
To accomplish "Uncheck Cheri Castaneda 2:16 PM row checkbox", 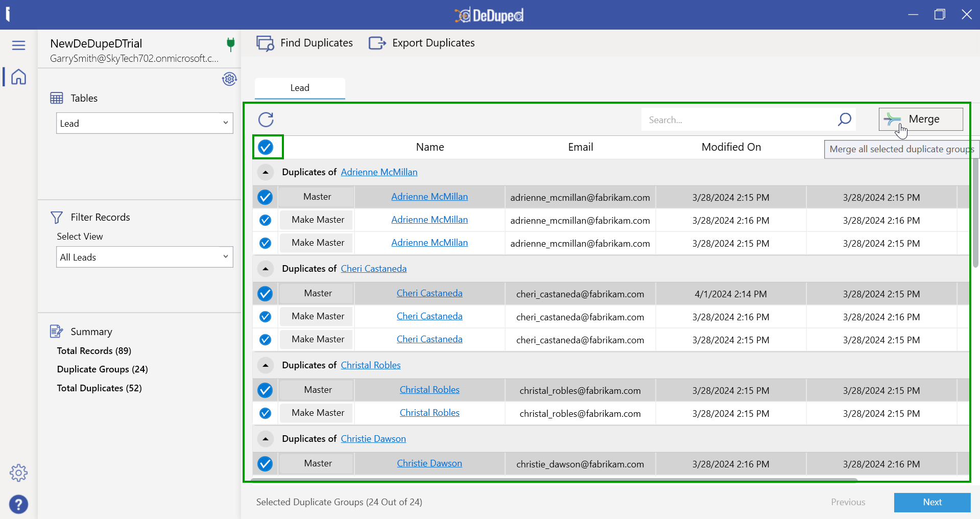I will (265, 317).
